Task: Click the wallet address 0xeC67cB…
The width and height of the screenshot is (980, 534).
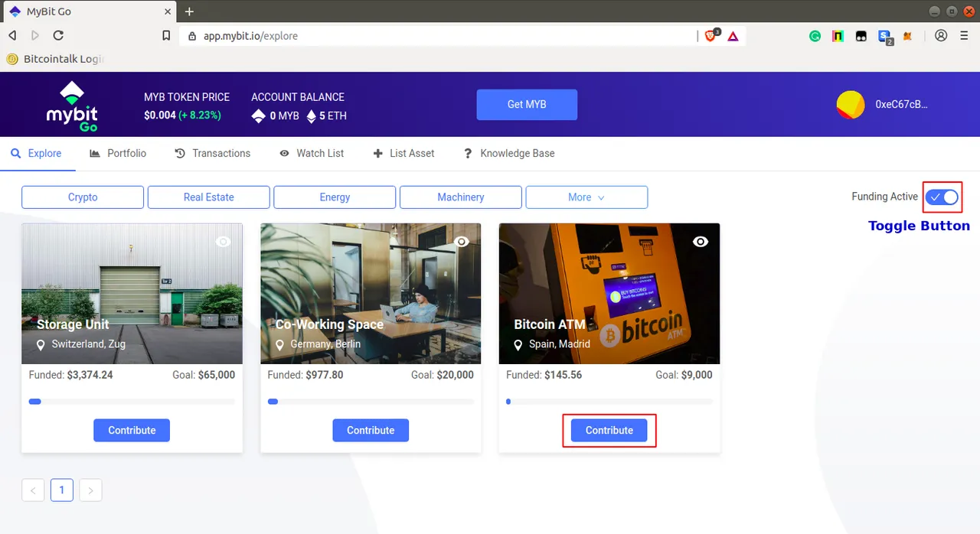Action: click(x=902, y=105)
